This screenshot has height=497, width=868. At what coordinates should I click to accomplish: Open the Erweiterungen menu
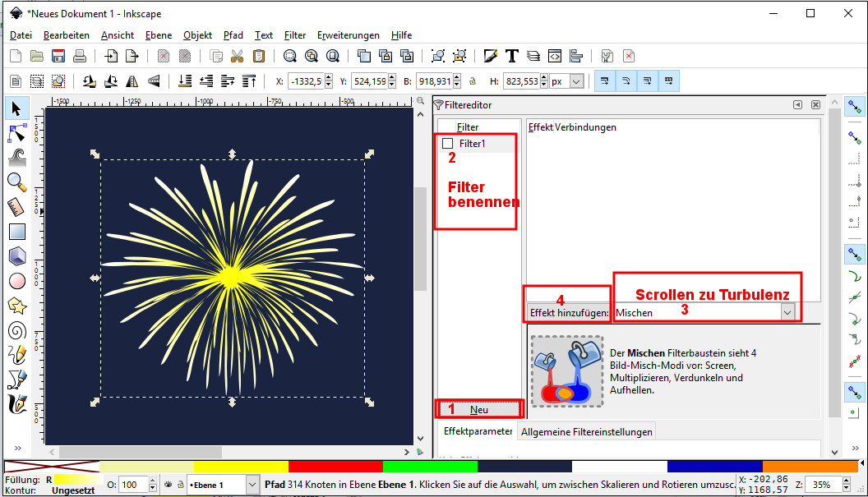click(x=348, y=35)
